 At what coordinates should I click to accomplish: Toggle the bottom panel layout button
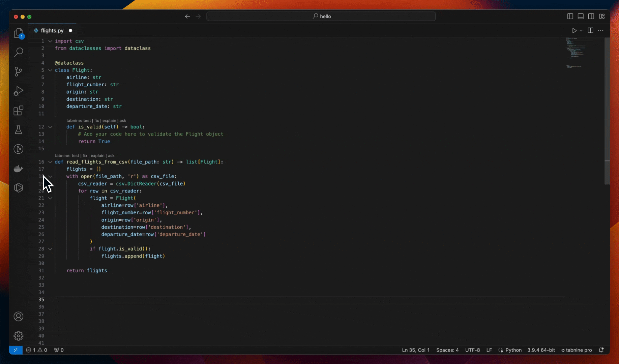(581, 17)
